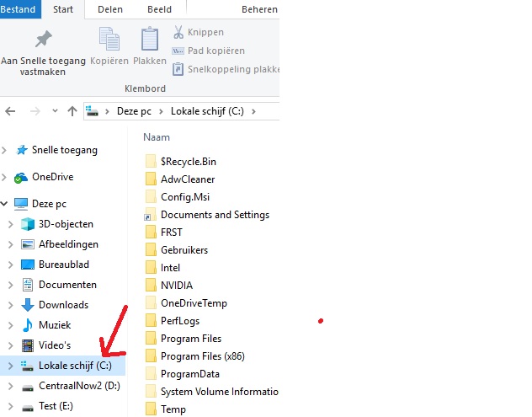The width and height of the screenshot is (532, 417).
Task: Click the Plakken clipboard icon
Action: (150, 39)
